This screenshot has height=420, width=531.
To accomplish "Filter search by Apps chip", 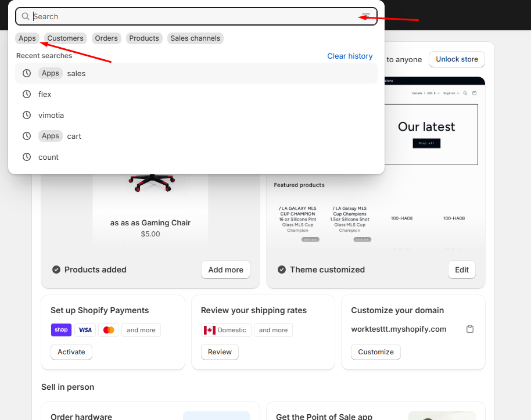I will click(x=27, y=38).
